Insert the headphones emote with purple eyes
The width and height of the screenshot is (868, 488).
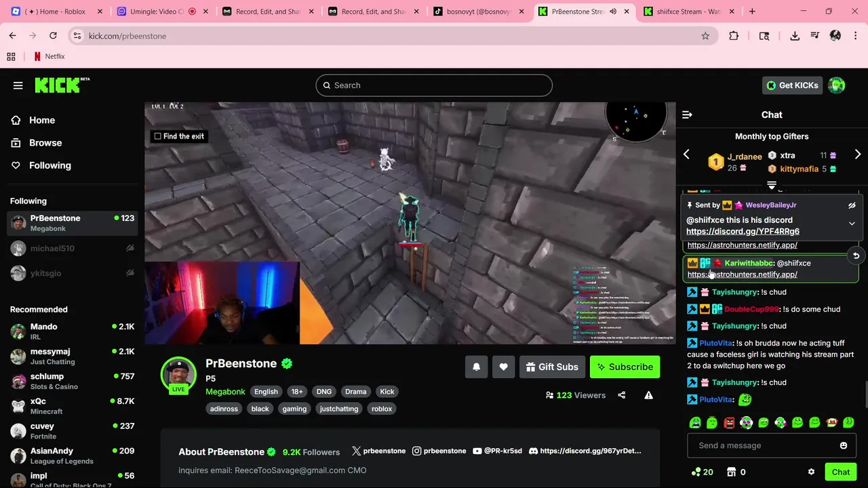(x=746, y=423)
